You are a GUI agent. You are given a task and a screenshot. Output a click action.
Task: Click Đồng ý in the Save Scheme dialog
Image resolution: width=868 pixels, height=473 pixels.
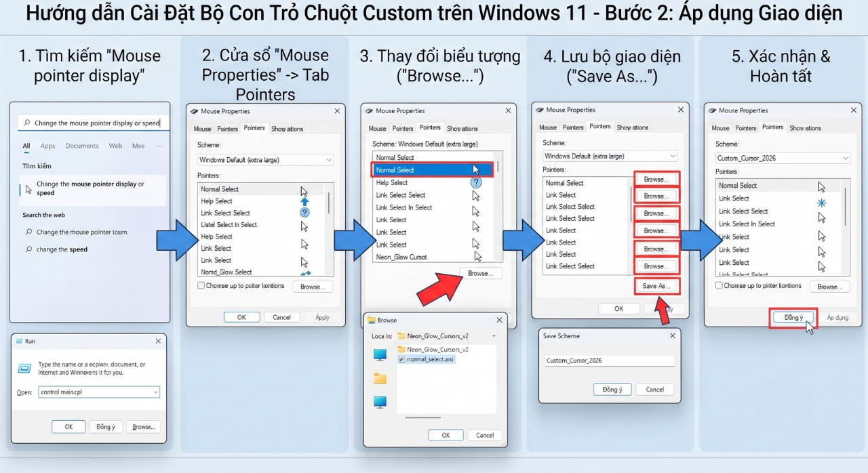(612, 390)
